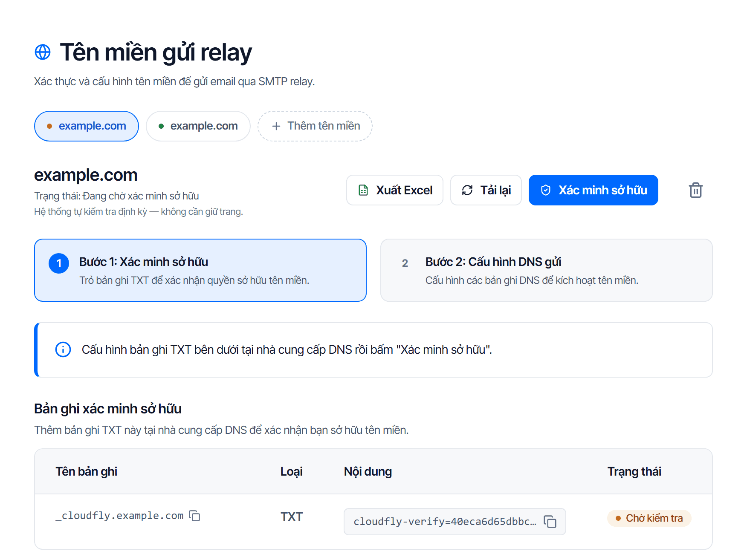This screenshot has width=747, height=560.
Task: Click the example.com domain heading
Action: click(x=86, y=175)
